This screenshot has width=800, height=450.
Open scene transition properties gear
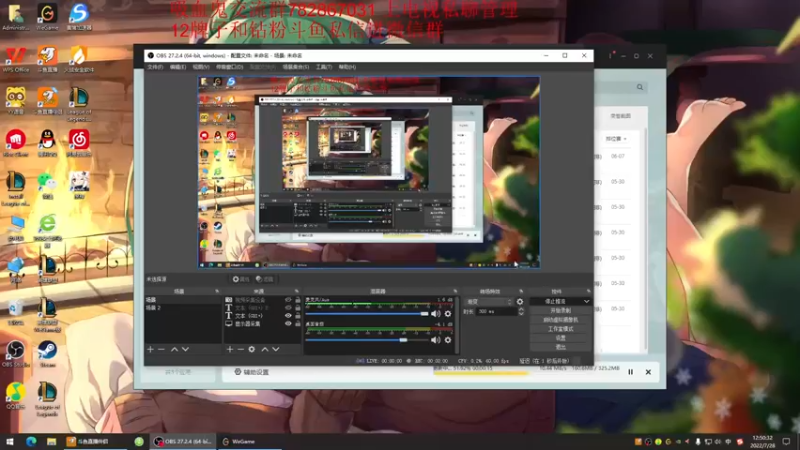(x=520, y=302)
